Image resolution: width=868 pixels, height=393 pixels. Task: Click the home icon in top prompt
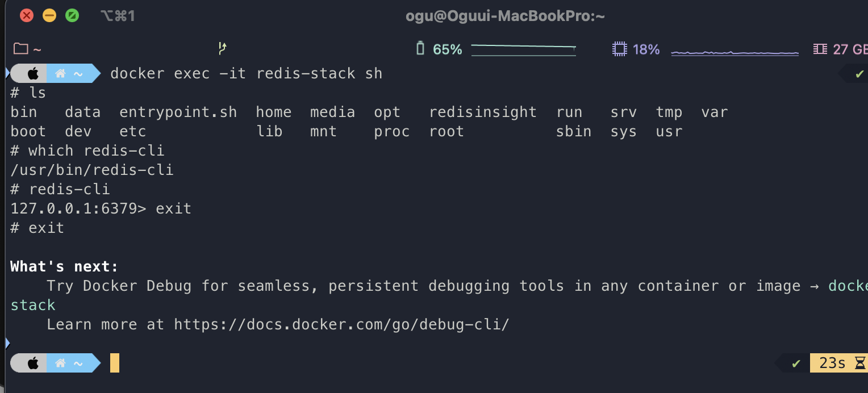[60, 74]
